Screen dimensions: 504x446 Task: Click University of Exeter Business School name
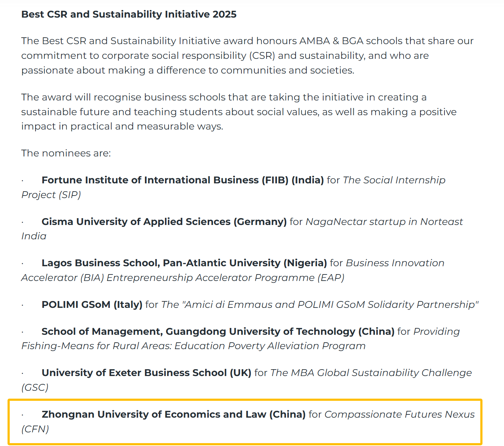(146, 373)
